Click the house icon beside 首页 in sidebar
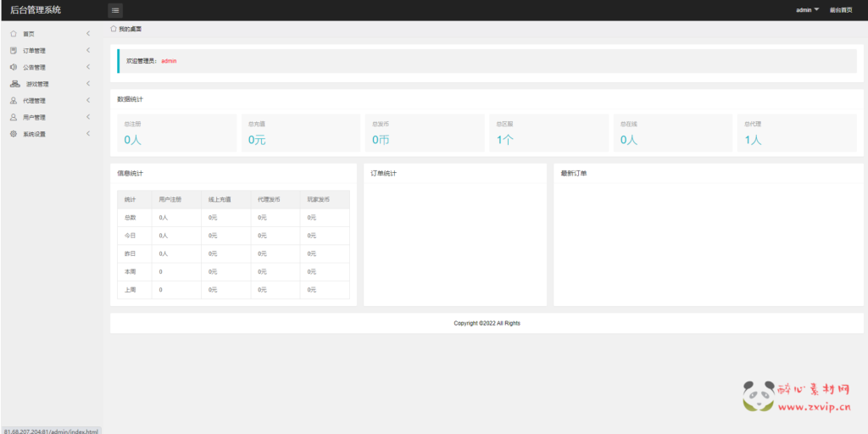The width and height of the screenshot is (868, 434). pyautogui.click(x=14, y=34)
